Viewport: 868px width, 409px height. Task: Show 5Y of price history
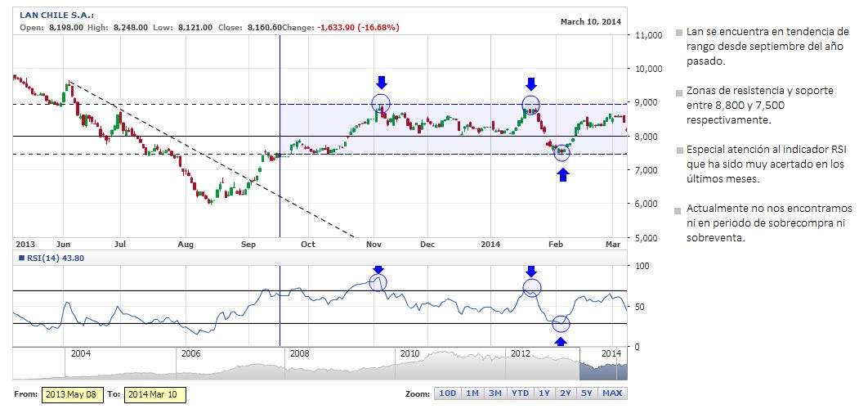586,393
